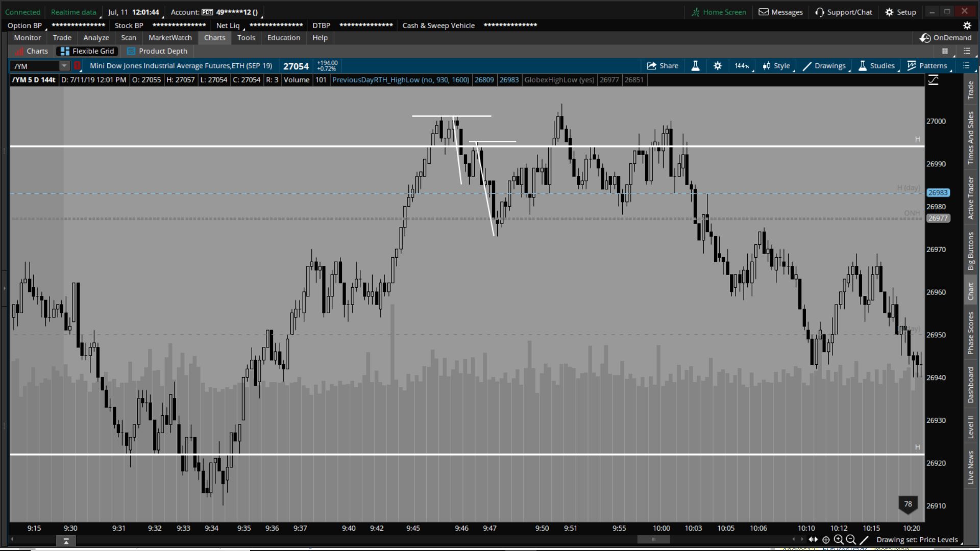Screen dimensions: 980x551
Task: Open the chart toolbar list menu icon
Action: (966, 66)
